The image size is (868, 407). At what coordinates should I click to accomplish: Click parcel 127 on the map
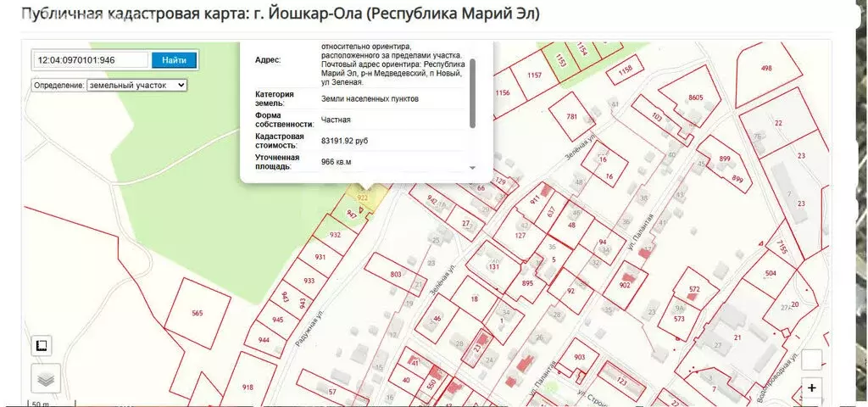click(520, 235)
